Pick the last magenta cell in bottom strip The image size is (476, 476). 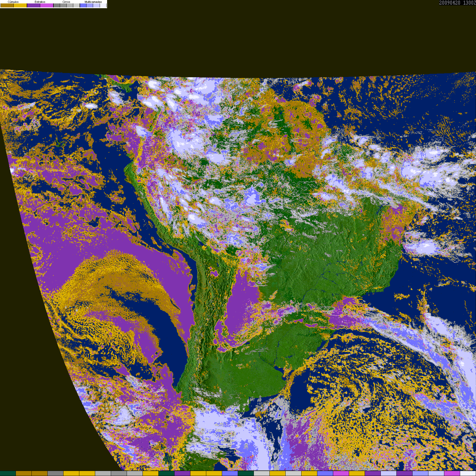click(452, 473)
